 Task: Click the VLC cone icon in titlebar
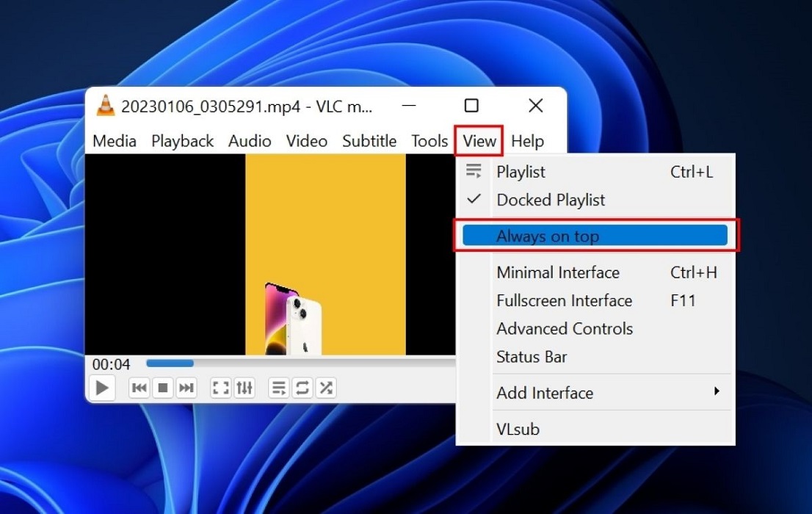[x=106, y=106]
